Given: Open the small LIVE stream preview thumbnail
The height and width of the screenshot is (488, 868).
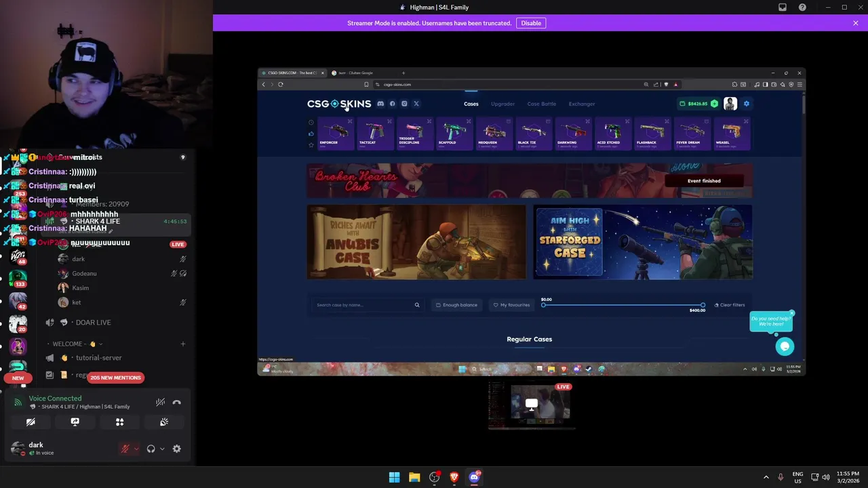Looking at the screenshot, I should click(531, 405).
